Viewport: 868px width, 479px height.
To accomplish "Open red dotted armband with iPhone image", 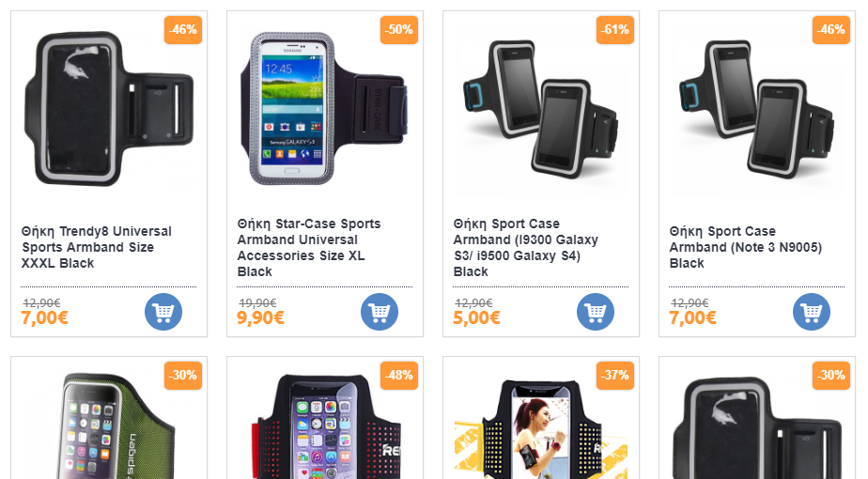I will coord(326,427).
